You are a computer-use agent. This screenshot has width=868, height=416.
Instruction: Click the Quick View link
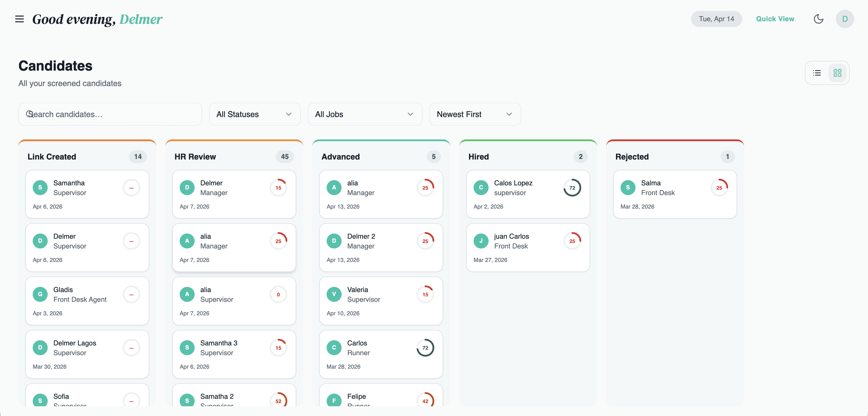(x=775, y=19)
